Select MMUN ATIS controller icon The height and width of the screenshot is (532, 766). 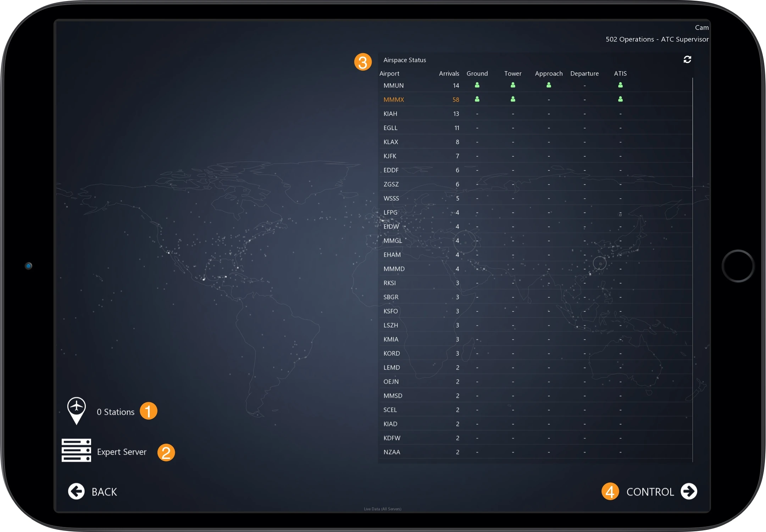(620, 85)
